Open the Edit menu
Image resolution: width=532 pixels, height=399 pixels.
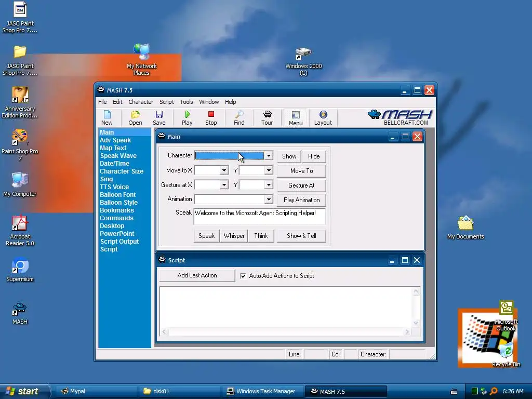[117, 102]
